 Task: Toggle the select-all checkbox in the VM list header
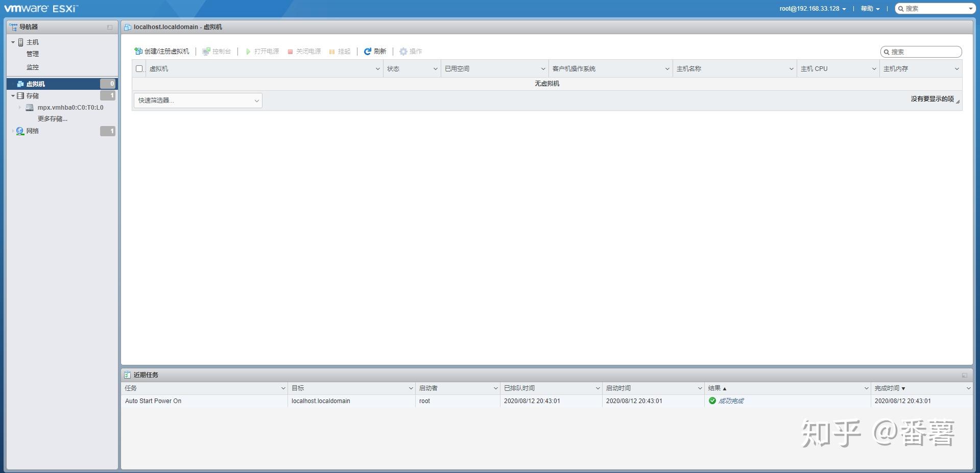click(138, 68)
